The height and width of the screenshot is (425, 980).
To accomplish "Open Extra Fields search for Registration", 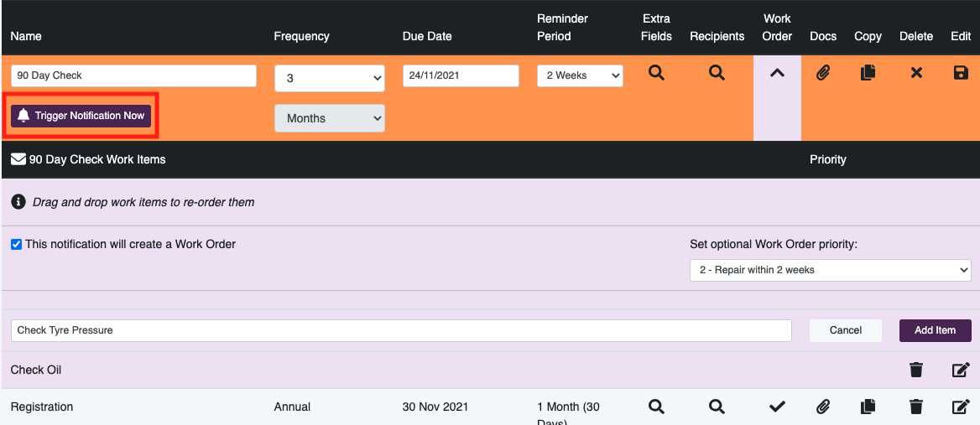I will [655, 407].
